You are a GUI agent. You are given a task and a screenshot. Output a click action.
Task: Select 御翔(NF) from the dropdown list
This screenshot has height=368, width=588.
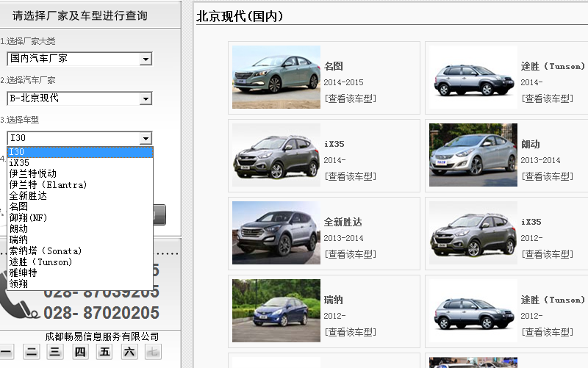click(80, 217)
